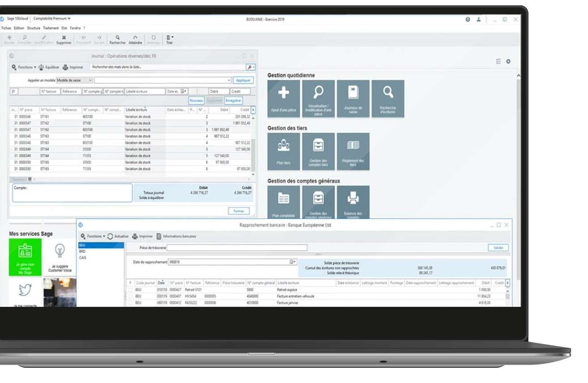Click the Enregistrer button
Screen dimensions: 588x383
pyautogui.click(x=233, y=101)
